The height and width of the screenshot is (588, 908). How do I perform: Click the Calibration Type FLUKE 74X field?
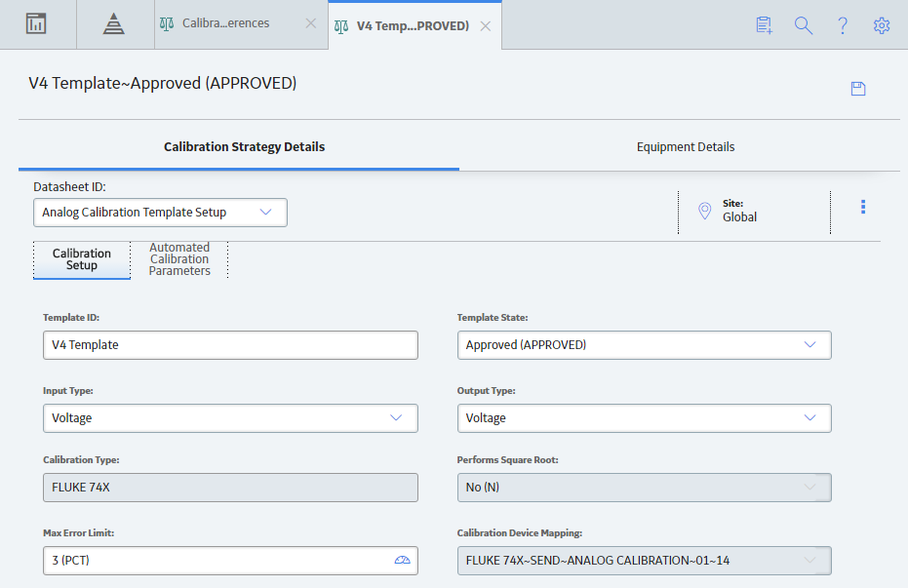click(230, 488)
